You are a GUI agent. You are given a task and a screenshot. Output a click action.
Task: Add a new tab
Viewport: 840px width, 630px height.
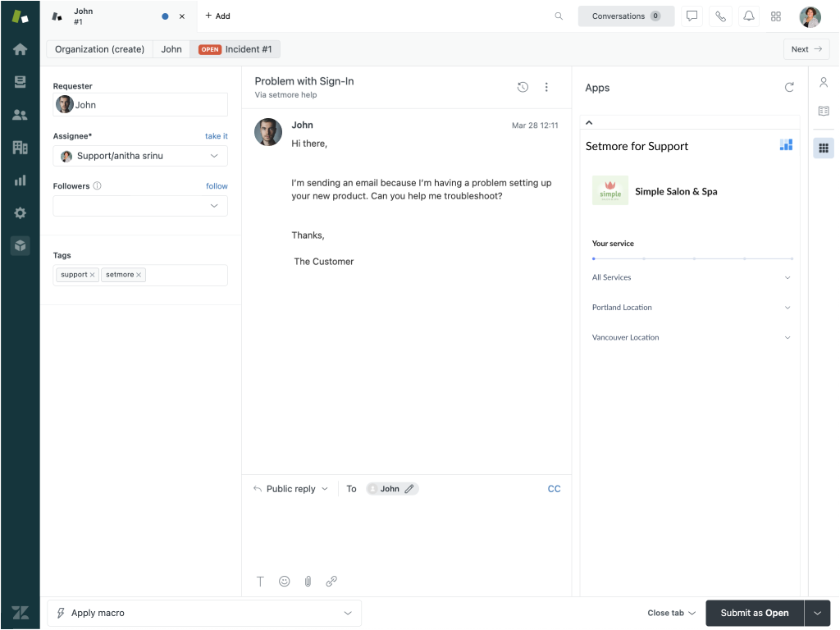(x=217, y=16)
